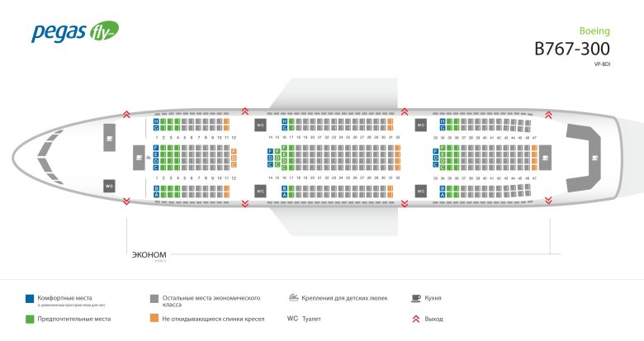
Task: Select blue comfort seat H in row 1
Action: (x=157, y=121)
